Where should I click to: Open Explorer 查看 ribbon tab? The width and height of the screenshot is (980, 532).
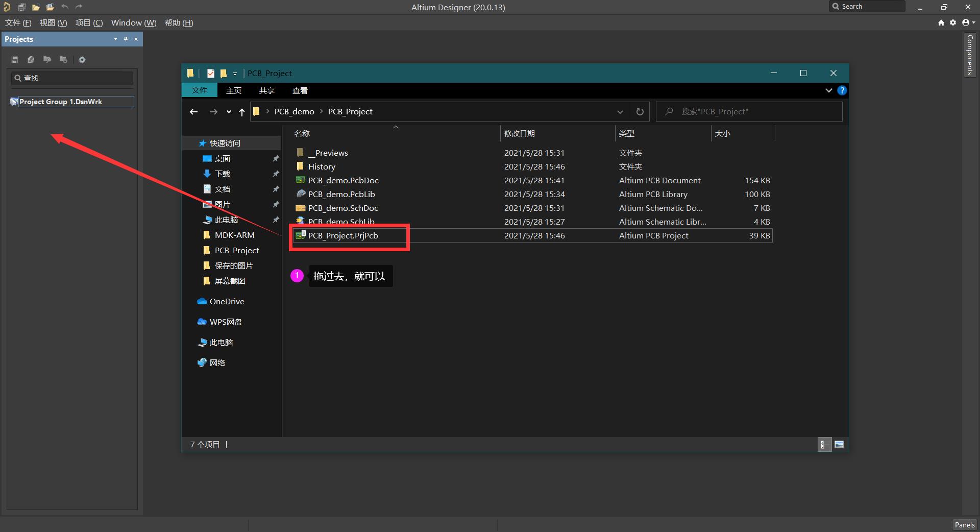tap(300, 90)
